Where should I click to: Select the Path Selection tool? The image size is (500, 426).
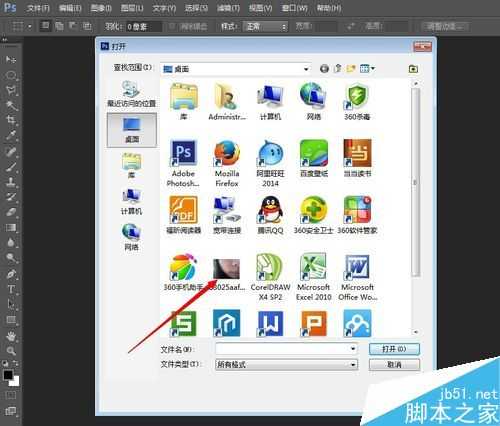(11, 304)
